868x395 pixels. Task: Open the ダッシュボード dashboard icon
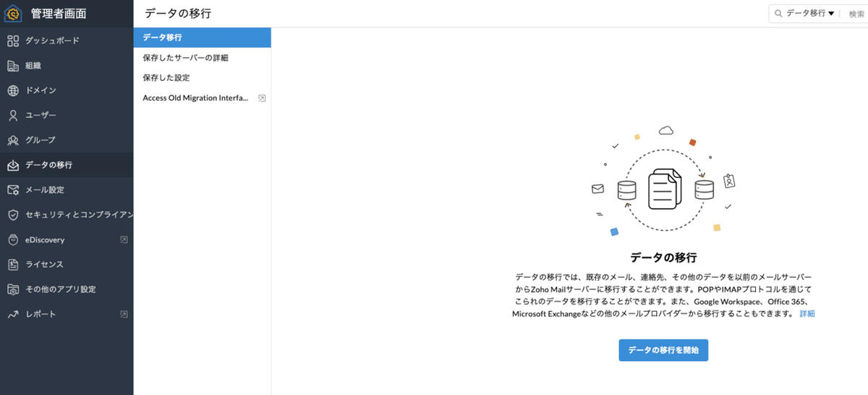[x=13, y=41]
